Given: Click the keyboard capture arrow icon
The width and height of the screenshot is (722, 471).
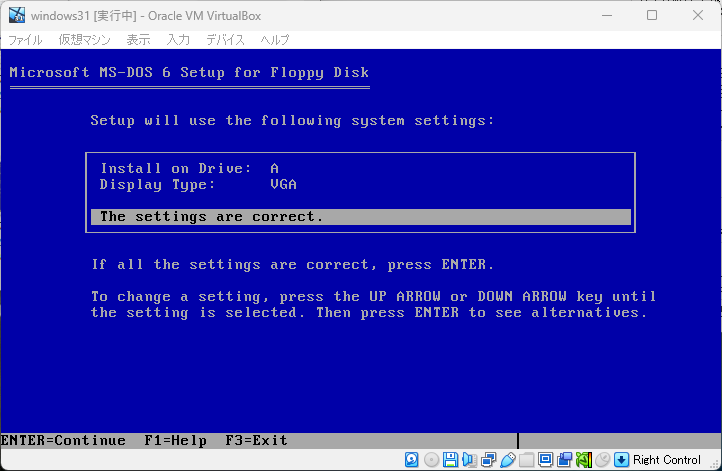Looking at the screenshot, I should [622, 459].
